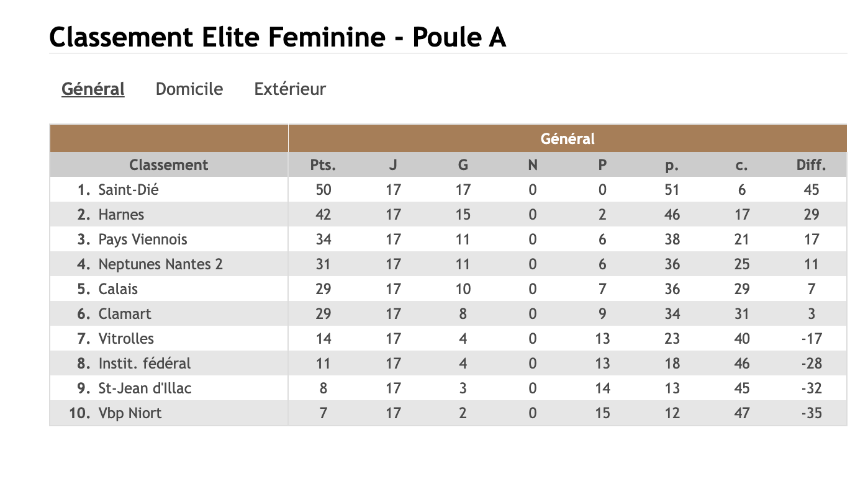
Task: Select the Général tab
Action: 93,89
